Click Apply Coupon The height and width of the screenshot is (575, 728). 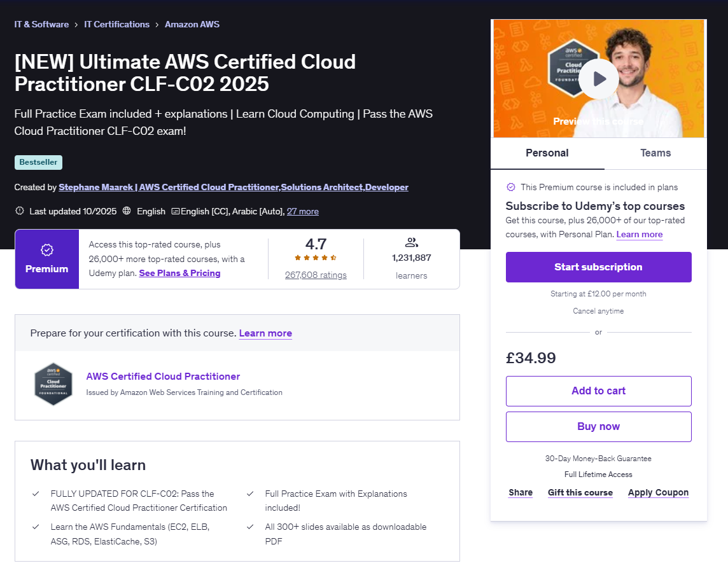[x=659, y=493]
